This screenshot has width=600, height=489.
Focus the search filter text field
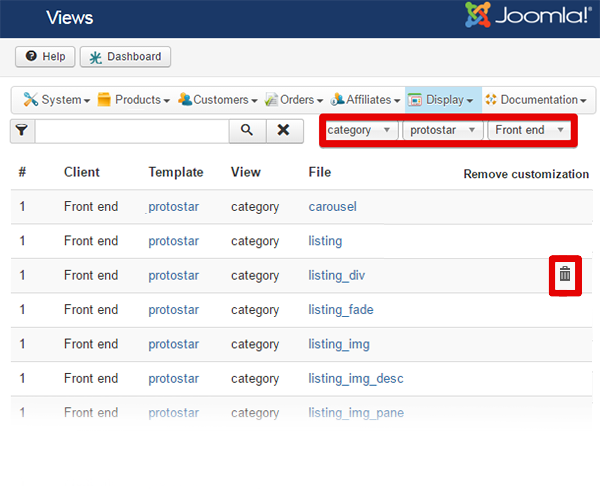click(132, 131)
